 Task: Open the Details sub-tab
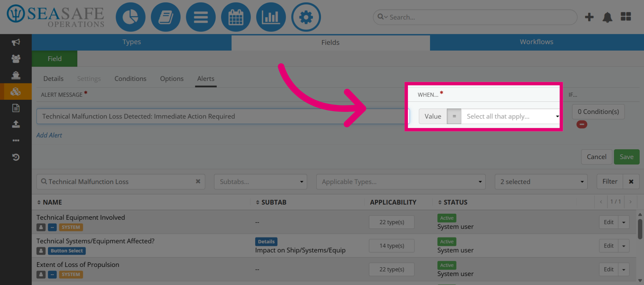pyautogui.click(x=53, y=79)
